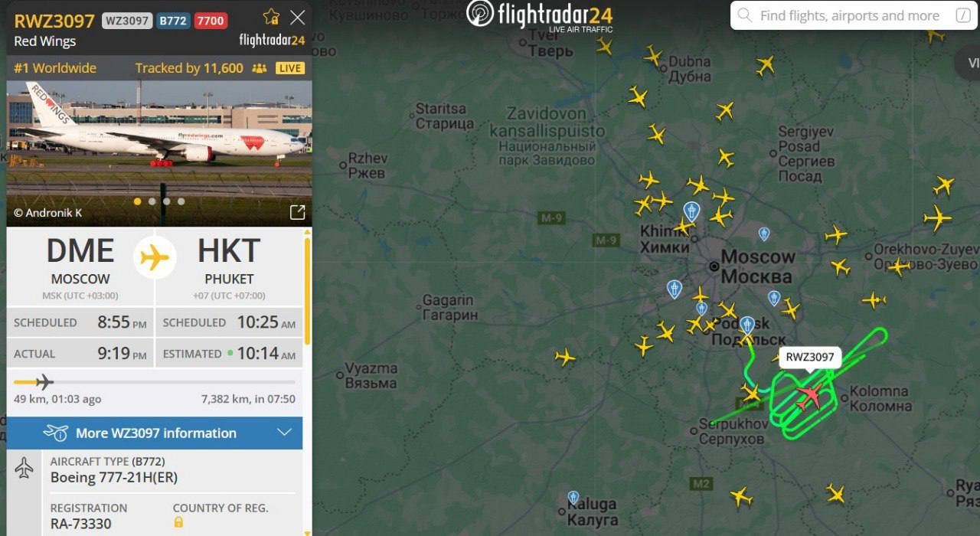The height and width of the screenshot is (536, 980).
Task: Select the first photo carousel dot
Action: pos(138,201)
